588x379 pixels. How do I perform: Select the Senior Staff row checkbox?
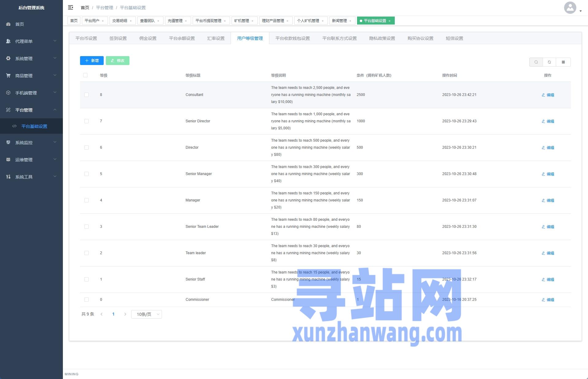point(86,279)
